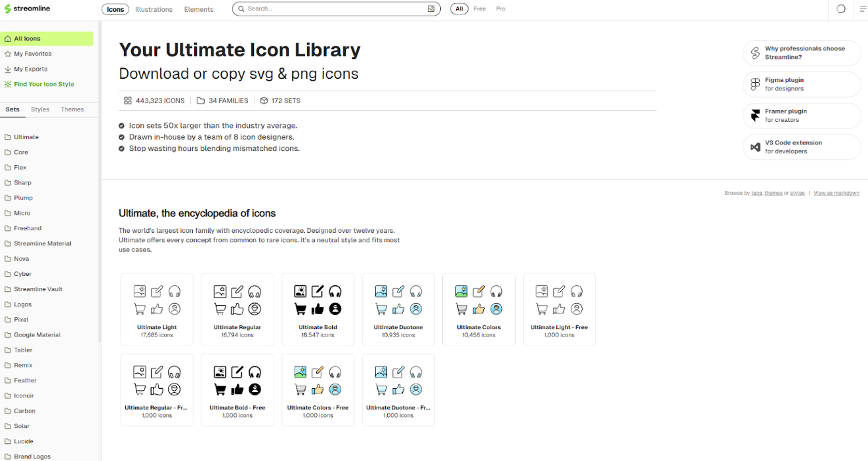Open the Styles sidebar tab
This screenshot has width=868, height=461.
(x=40, y=110)
